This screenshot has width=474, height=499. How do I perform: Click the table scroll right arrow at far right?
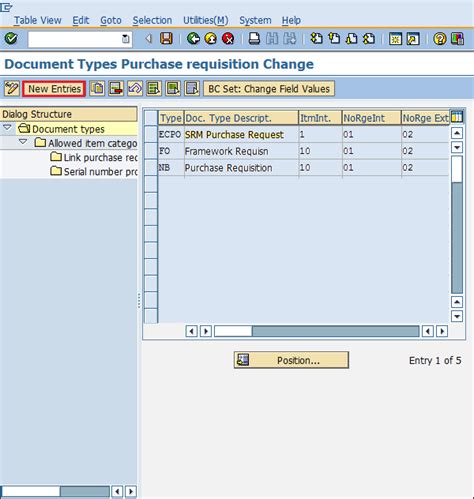pyautogui.click(x=442, y=331)
